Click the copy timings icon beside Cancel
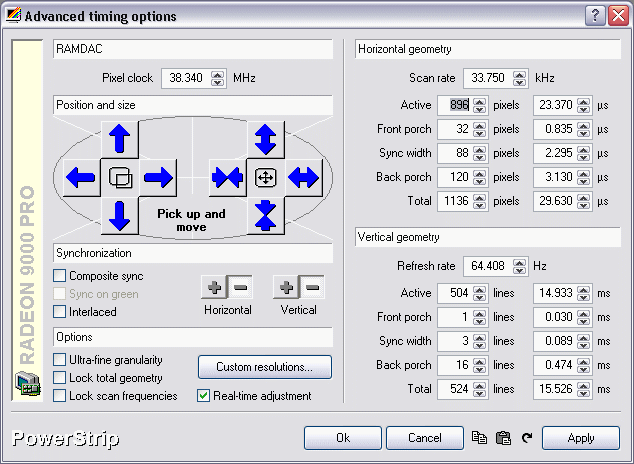Screen dimensions: 634x464 (479, 438)
